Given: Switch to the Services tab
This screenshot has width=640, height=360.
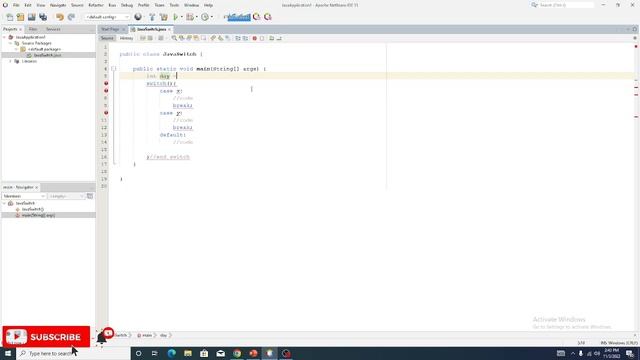Looking at the screenshot, I should tap(53, 29).
